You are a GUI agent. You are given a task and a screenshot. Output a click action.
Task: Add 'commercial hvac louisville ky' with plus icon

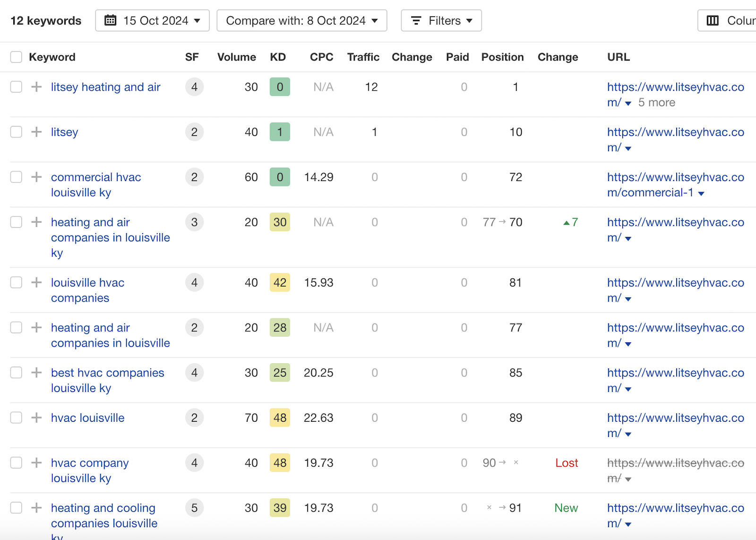[36, 177]
